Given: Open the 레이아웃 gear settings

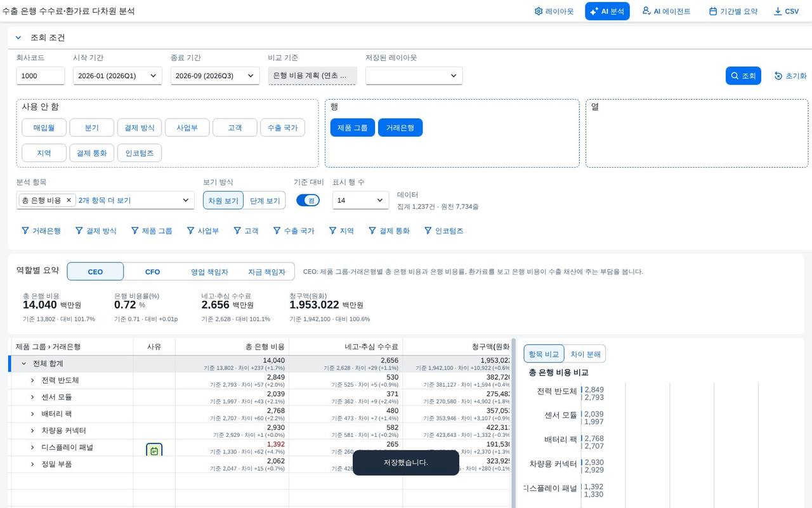Looking at the screenshot, I should [x=554, y=11].
